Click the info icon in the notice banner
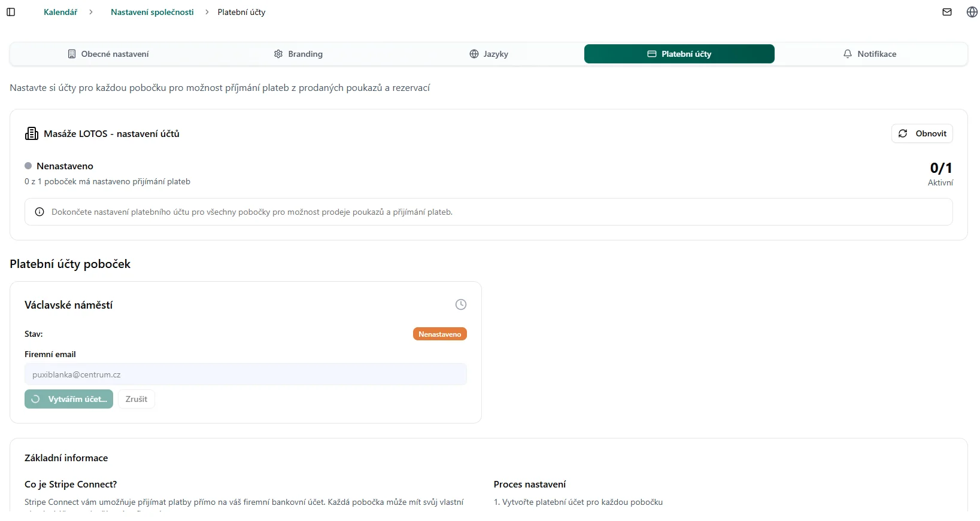980x521 pixels. click(x=40, y=212)
